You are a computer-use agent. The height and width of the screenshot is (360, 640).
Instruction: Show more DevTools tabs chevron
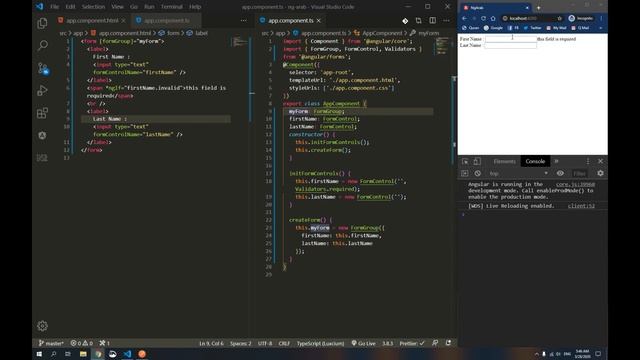[556, 162]
